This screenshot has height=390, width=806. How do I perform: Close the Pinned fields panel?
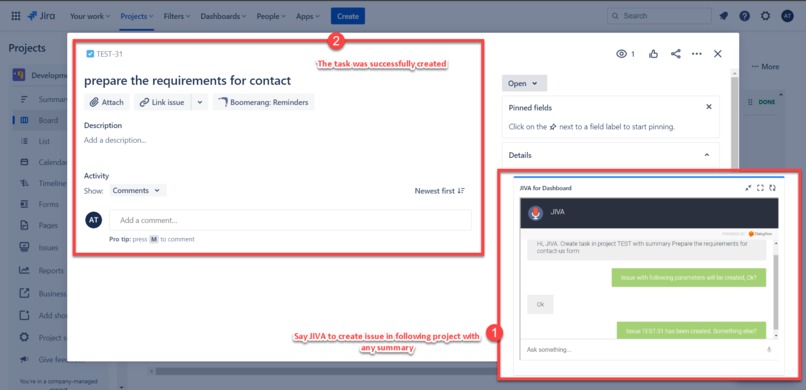pos(709,107)
